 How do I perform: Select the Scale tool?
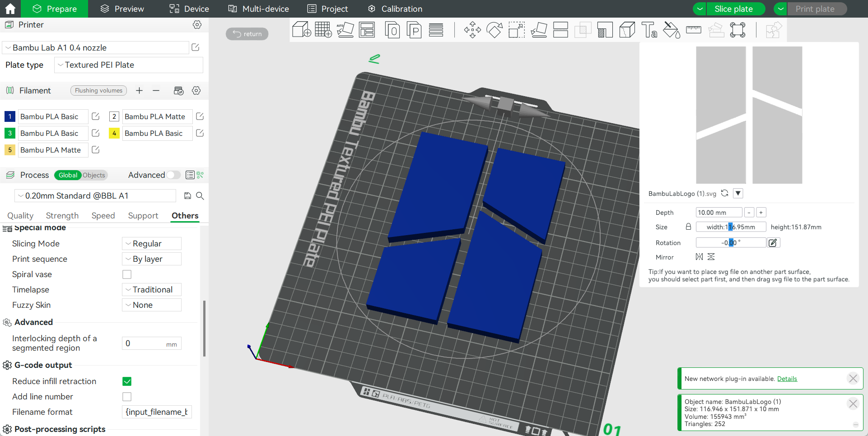516,30
